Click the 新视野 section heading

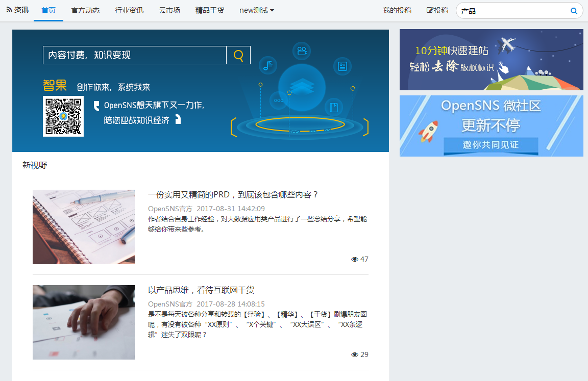coord(35,165)
